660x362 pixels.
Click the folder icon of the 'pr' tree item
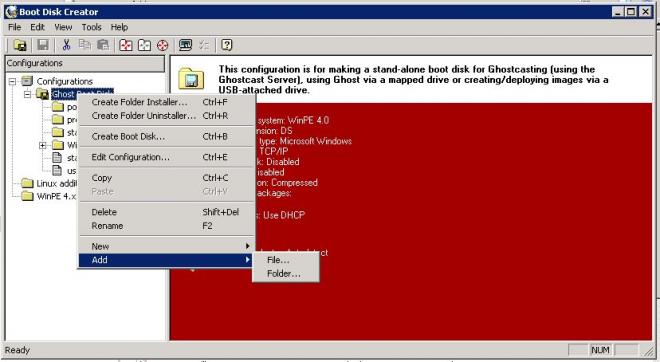pyautogui.click(x=58, y=120)
